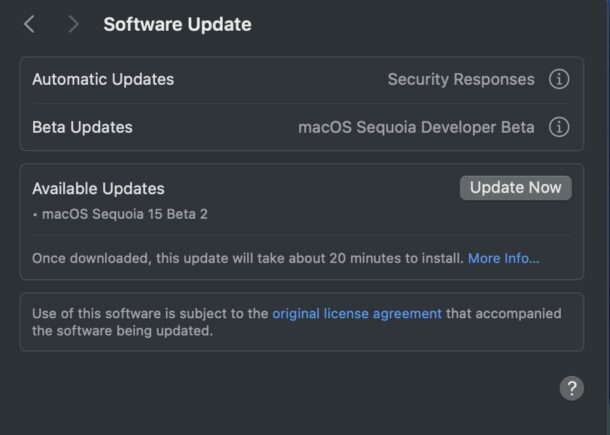
Task: Follow the More Info... link
Action: pyautogui.click(x=503, y=258)
